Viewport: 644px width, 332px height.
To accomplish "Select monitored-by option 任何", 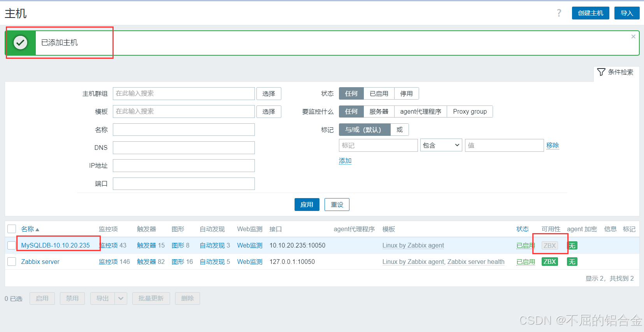I will [x=351, y=111].
